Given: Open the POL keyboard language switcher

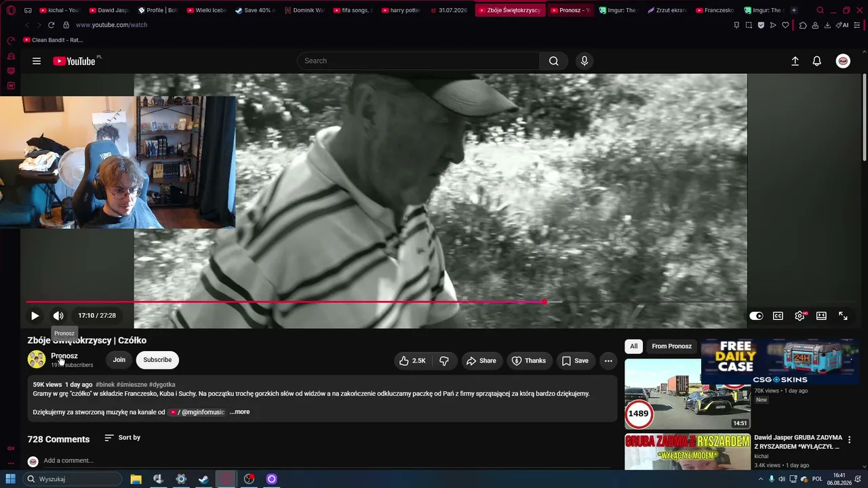Looking at the screenshot, I should pos(817,479).
